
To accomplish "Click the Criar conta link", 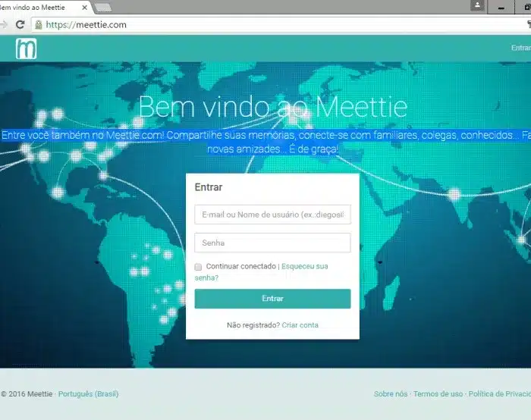I will 300,325.
